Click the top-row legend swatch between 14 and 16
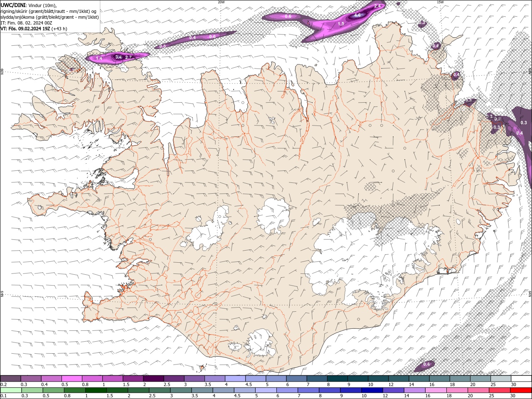The image size is (532, 399). point(419,379)
